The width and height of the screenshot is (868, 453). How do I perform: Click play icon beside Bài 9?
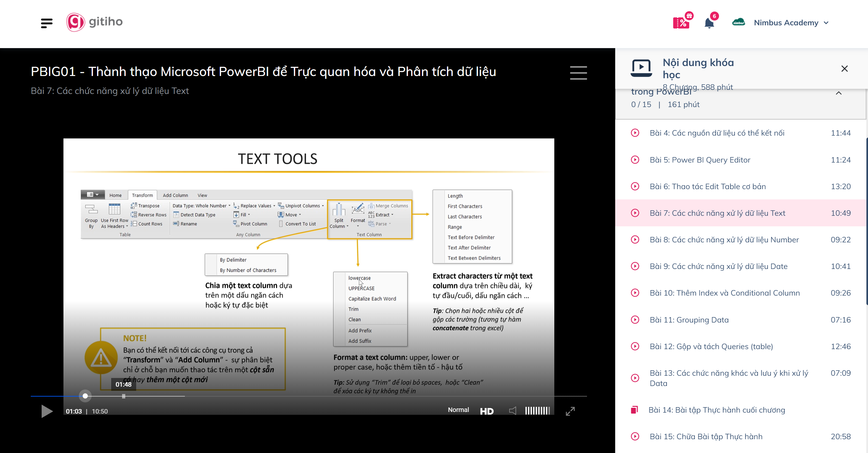(635, 266)
